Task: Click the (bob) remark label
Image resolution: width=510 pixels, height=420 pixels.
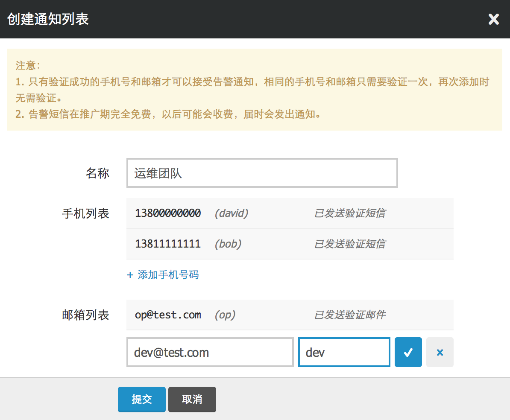Action: click(228, 244)
